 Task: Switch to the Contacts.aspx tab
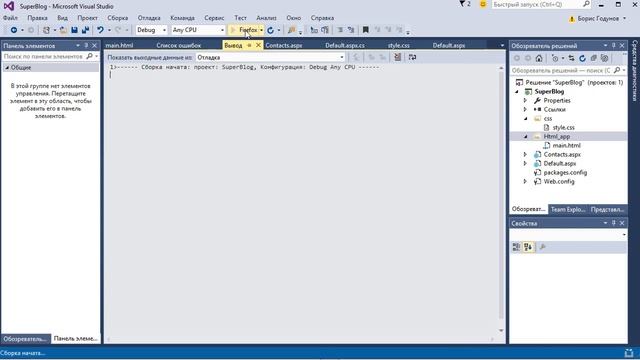point(284,45)
